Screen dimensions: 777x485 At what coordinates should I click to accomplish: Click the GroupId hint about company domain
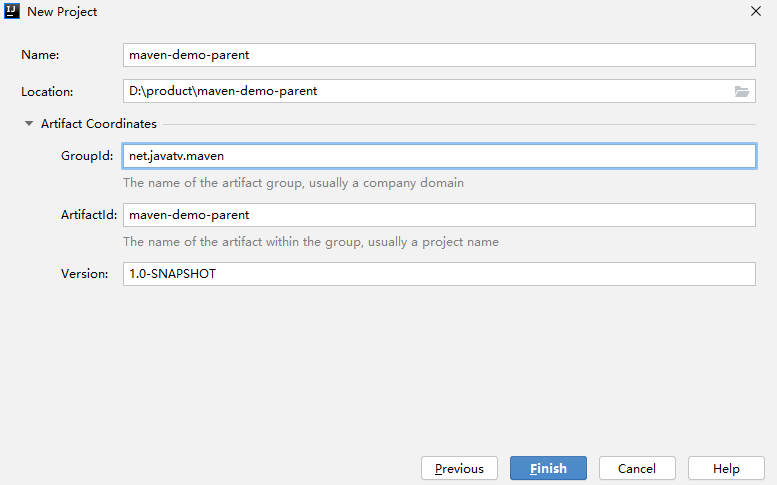[x=293, y=183]
